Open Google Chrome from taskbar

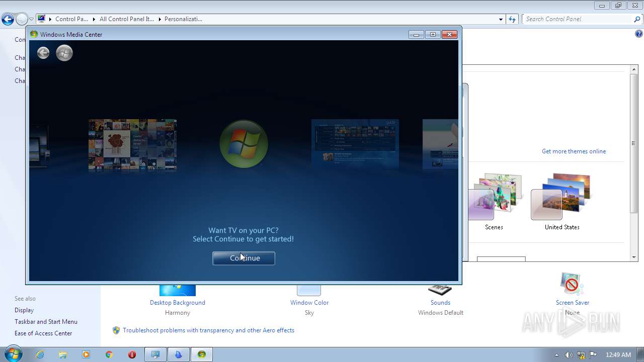tap(109, 354)
